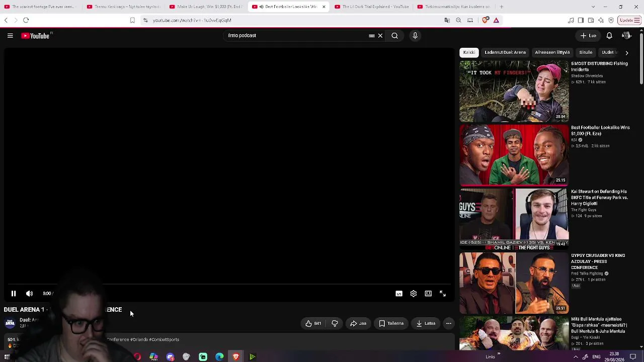Open the account avatar menu

(626, 36)
